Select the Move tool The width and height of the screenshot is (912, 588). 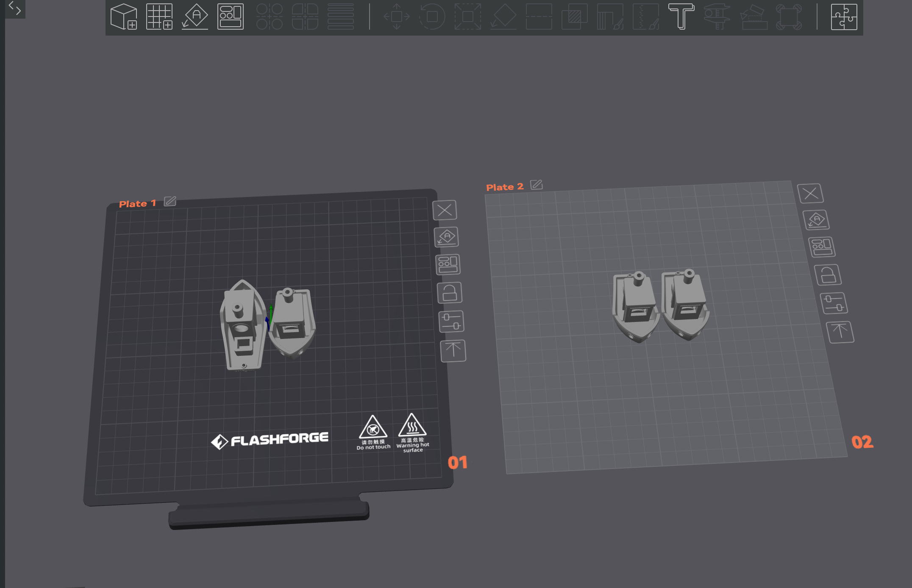(397, 17)
